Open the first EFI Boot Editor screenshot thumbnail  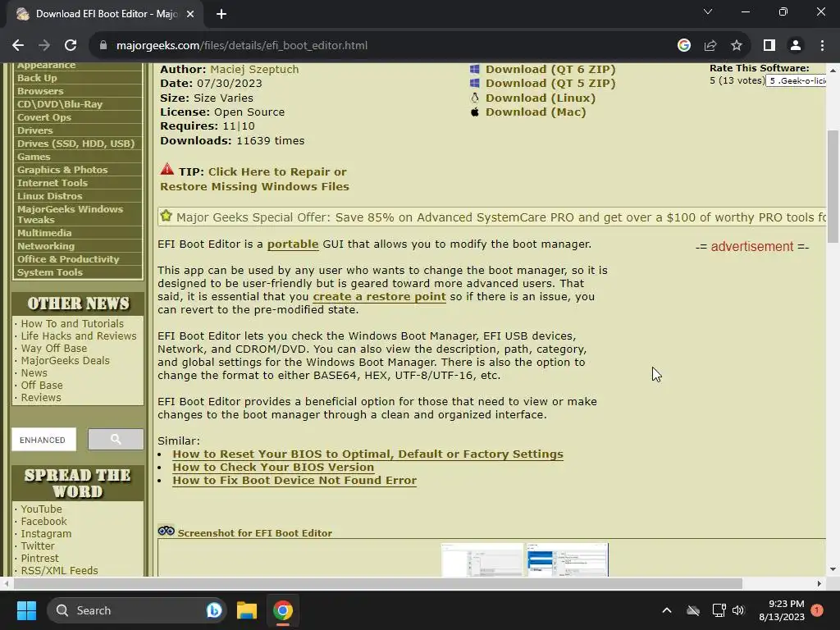(x=482, y=559)
